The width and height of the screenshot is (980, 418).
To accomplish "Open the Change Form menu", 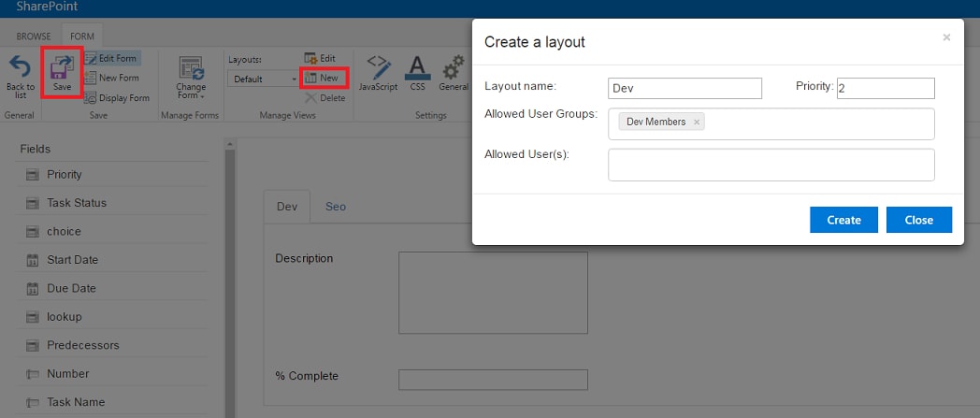I will coord(191,78).
